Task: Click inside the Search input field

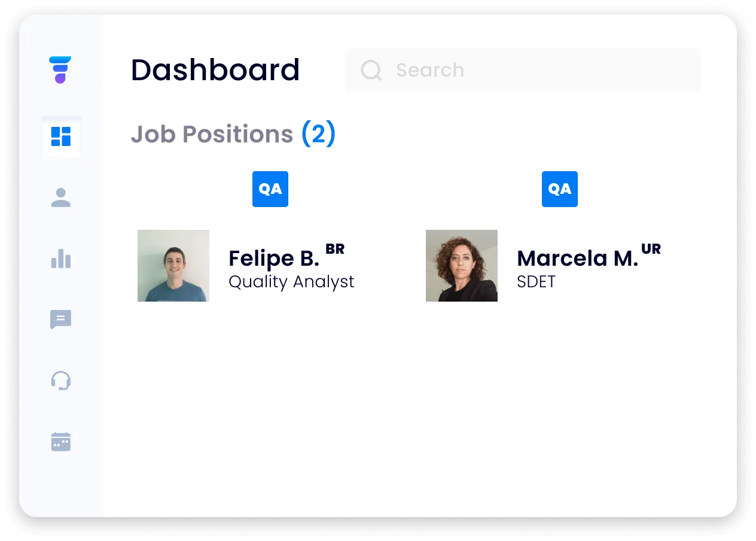Action: pyautogui.click(x=523, y=70)
